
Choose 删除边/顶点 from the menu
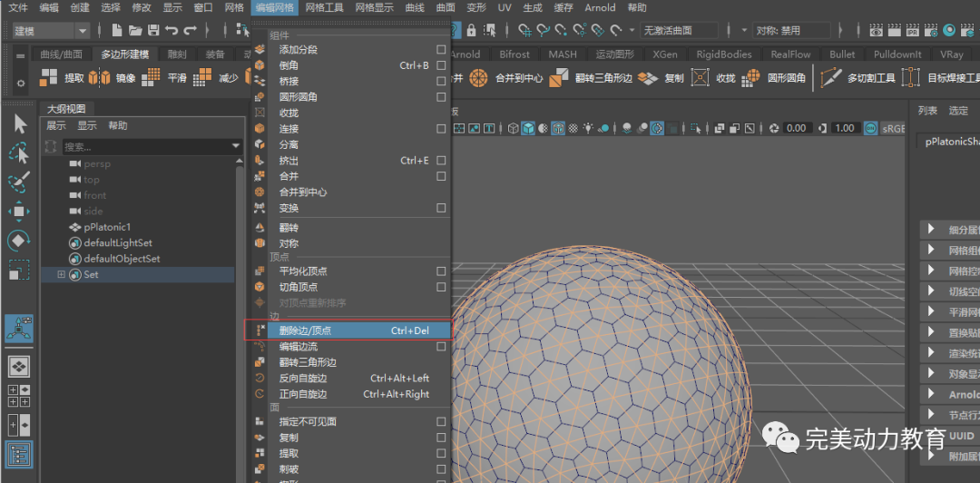tap(305, 330)
